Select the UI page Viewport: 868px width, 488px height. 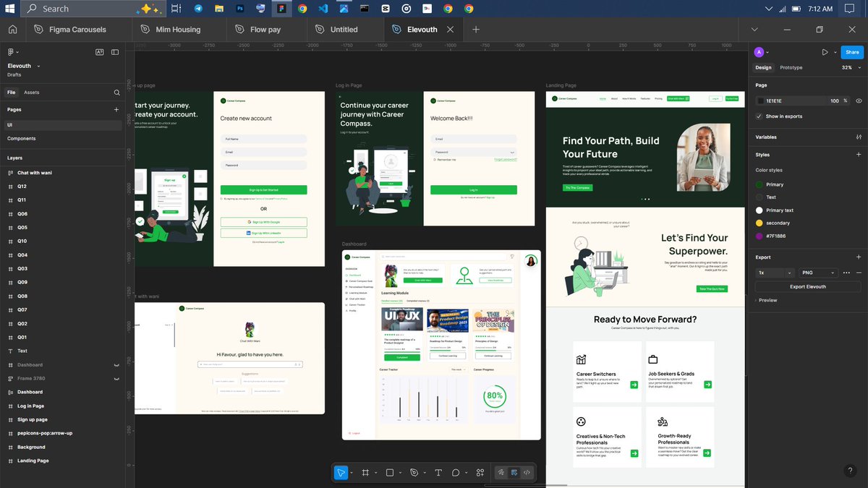(63, 125)
